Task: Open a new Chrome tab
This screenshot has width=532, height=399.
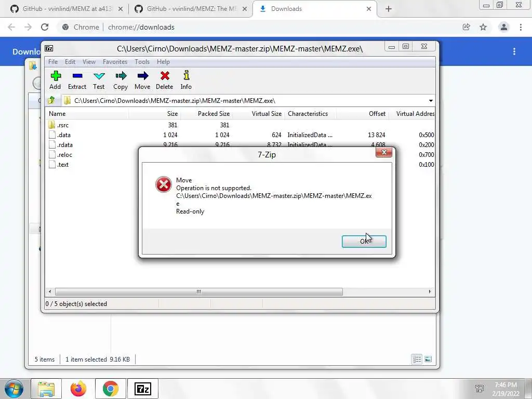Action: pos(389,9)
